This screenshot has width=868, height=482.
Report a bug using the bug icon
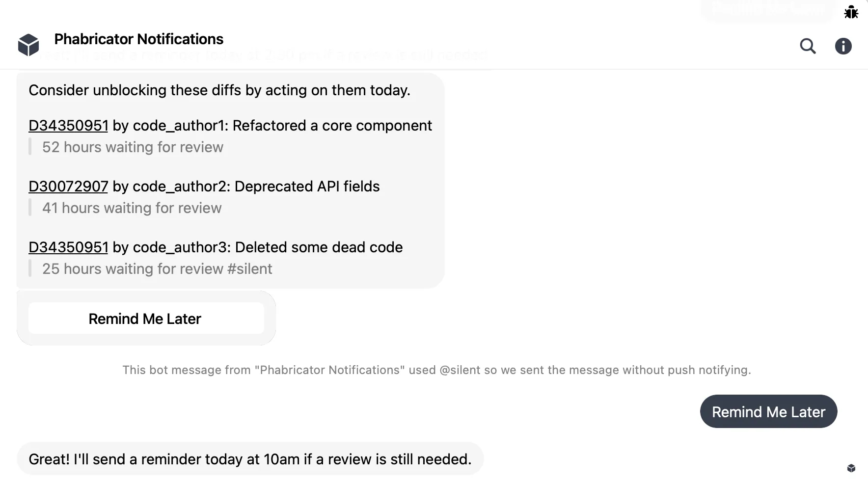pos(851,12)
